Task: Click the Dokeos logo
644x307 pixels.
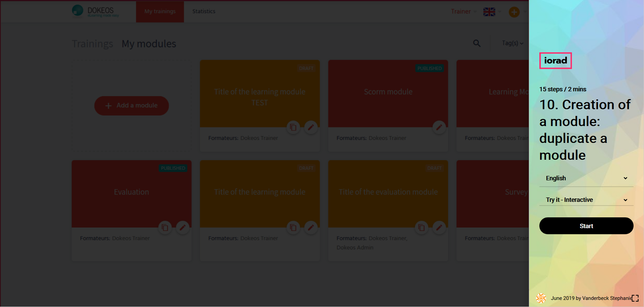Action: click(96, 11)
